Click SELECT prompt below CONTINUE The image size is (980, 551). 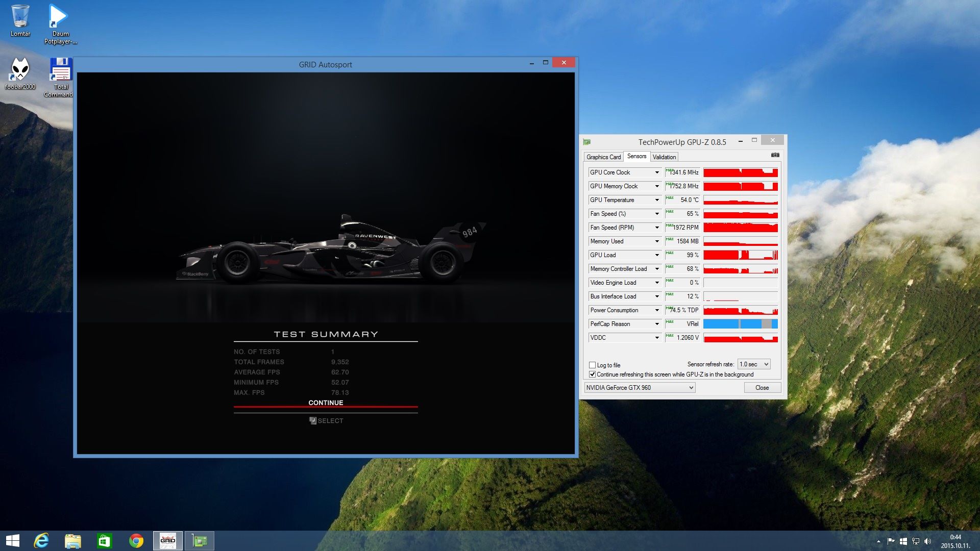click(x=326, y=421)
